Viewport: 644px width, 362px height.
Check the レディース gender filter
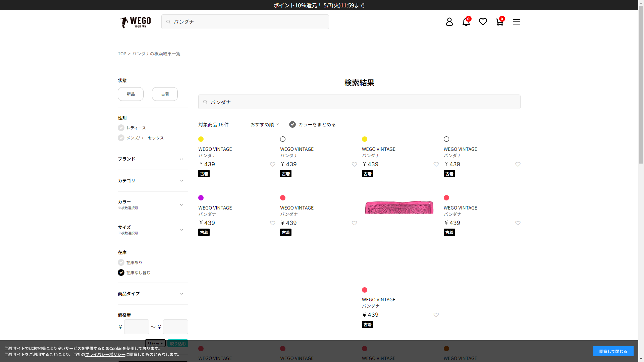tap(121, 128)
